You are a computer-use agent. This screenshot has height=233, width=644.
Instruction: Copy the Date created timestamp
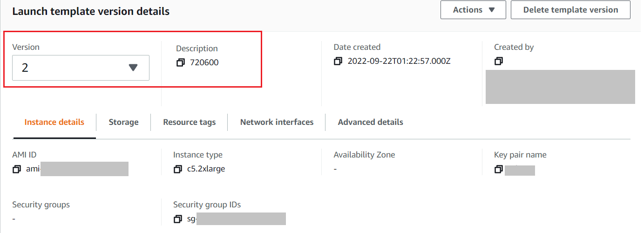338,61
